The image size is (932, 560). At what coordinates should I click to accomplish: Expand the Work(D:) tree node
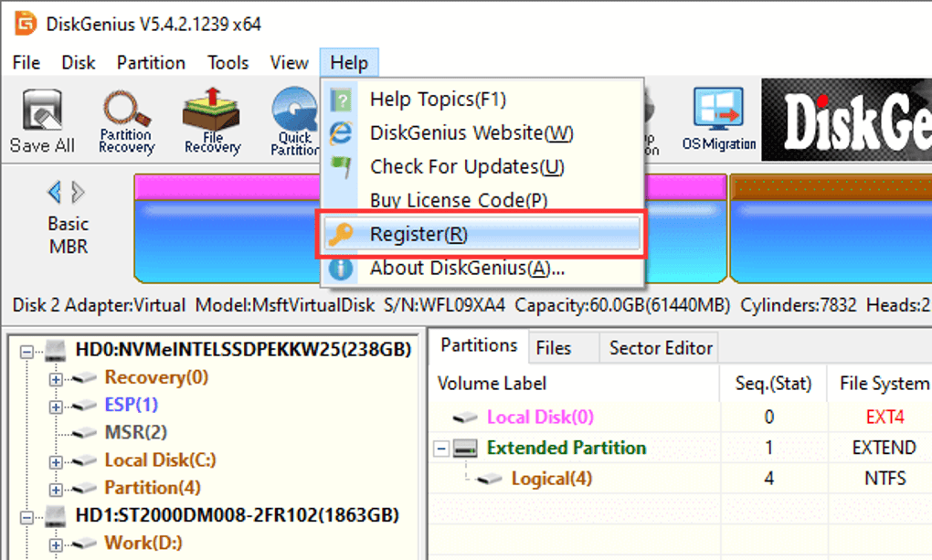click(56, 544)
